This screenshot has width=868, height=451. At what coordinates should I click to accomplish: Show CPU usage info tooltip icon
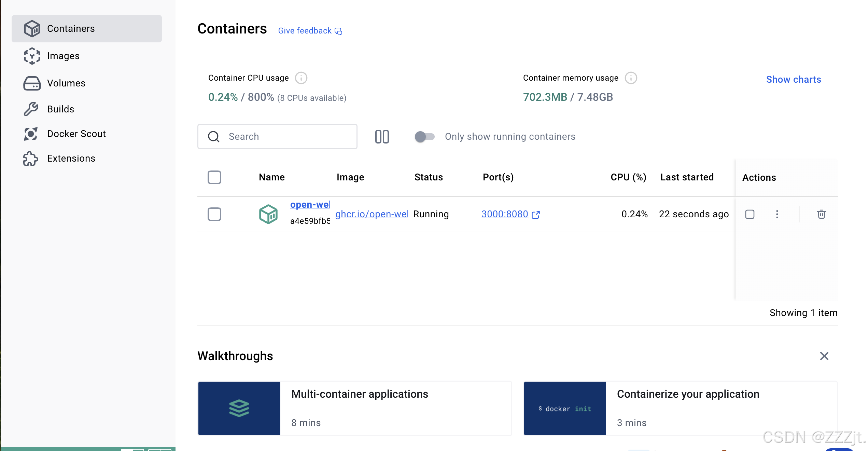301,78
